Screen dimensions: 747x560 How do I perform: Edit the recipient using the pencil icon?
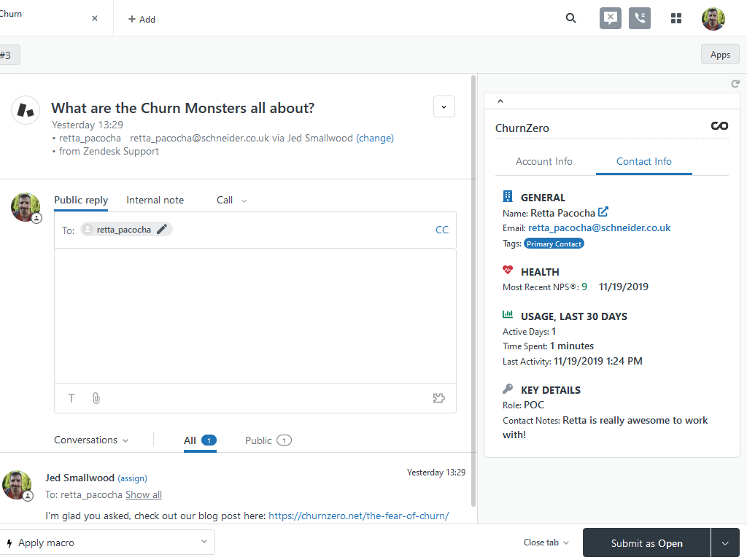click(160, 228)
